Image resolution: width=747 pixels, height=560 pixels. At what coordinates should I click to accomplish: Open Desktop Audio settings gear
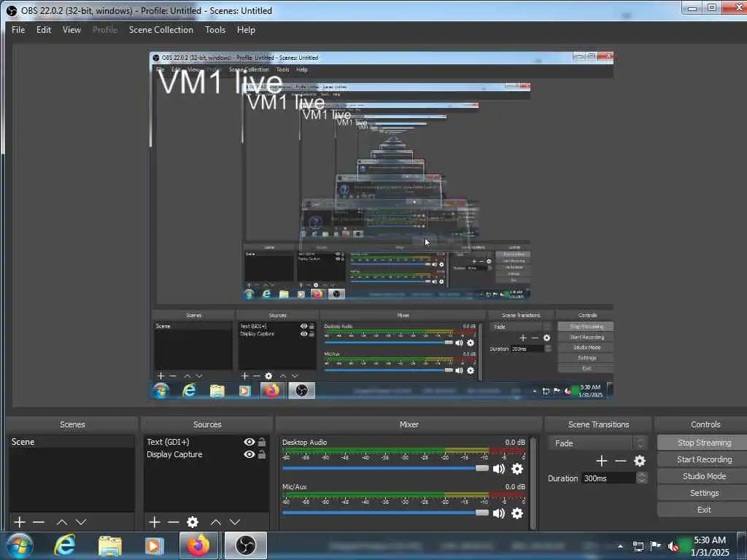517,469
